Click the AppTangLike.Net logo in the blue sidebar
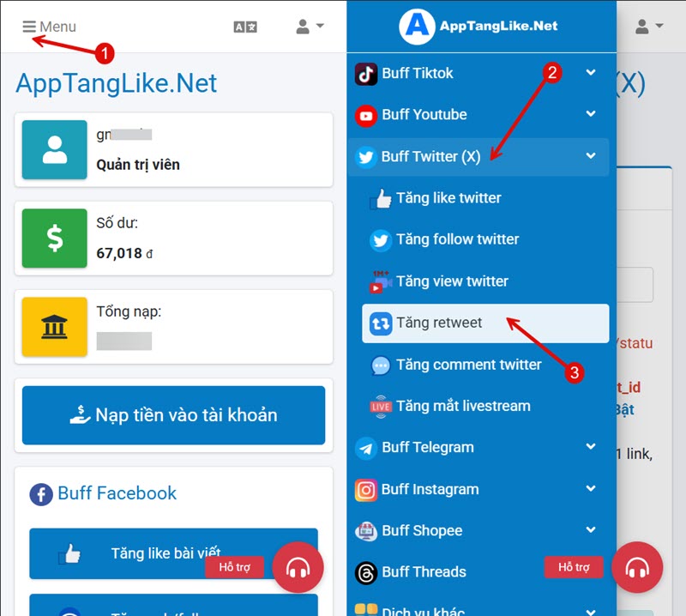Viewport: 686px width, 616px height. click(478, 27)
